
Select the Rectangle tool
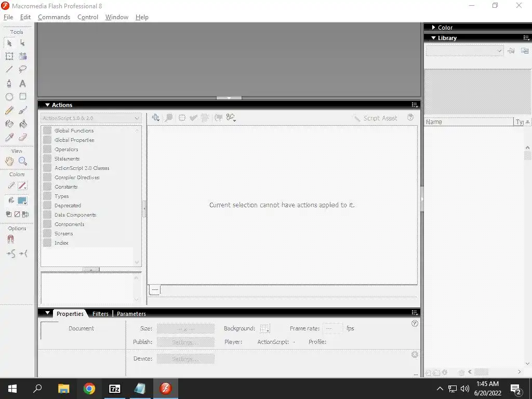click(x=22, y=97)
